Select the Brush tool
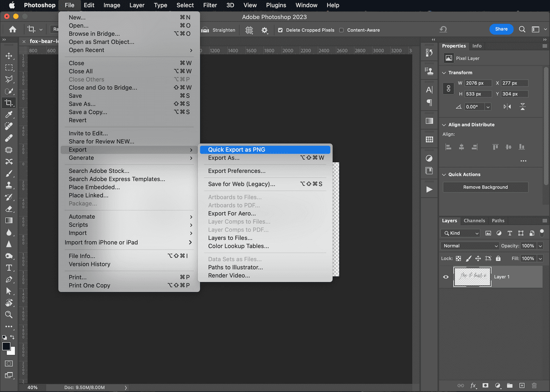Viewport: 550px width, 392px height. point(9,173)
